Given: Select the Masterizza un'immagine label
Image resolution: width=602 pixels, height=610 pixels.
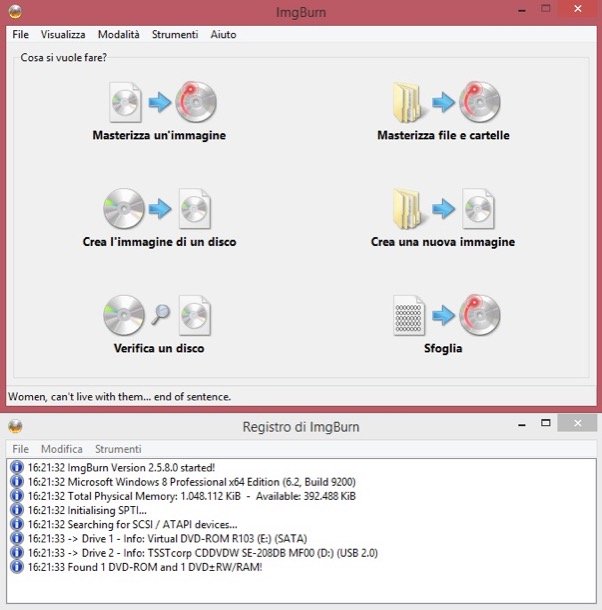Looking at the screenshot, I should click(159, 135).
